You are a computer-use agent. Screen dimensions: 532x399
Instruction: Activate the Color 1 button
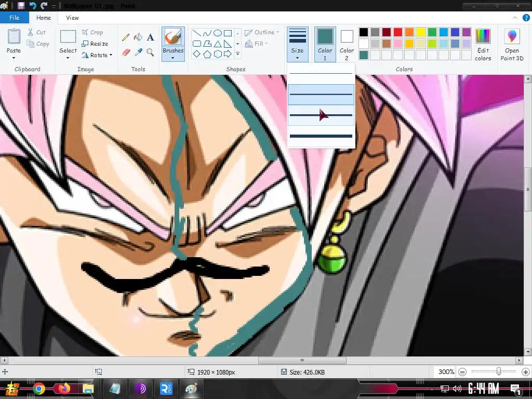pyautogui.click(x=325, y=45)
